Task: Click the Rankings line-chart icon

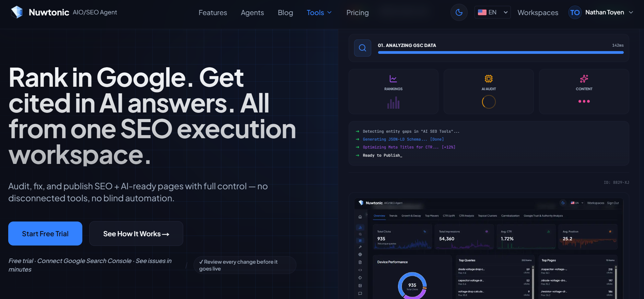Action: coord(393,79)
